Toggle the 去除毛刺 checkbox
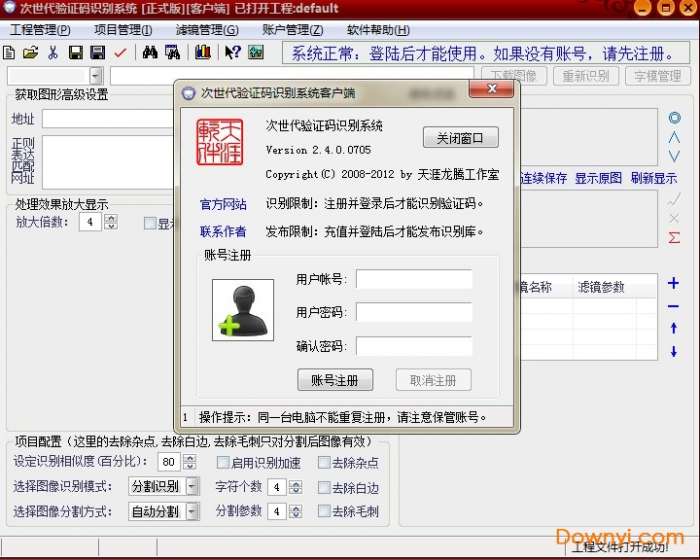700x560 pixels. 324,511
